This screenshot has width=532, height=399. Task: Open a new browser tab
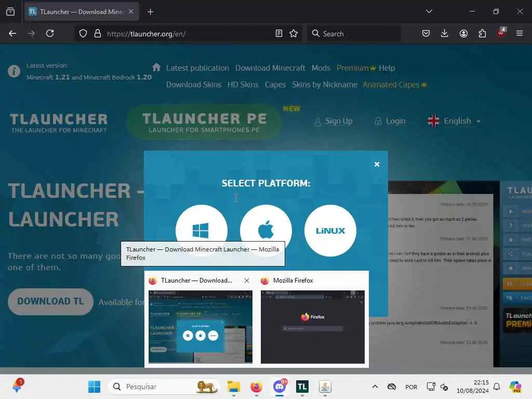pyautogui.click(x=150, y=12)
